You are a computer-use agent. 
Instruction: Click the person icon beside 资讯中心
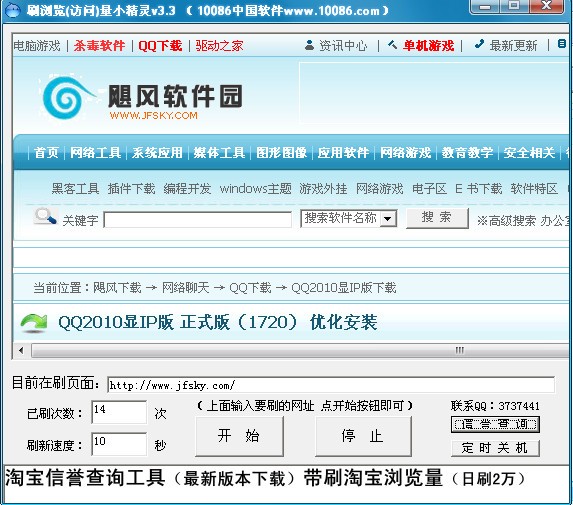(309, 45)
